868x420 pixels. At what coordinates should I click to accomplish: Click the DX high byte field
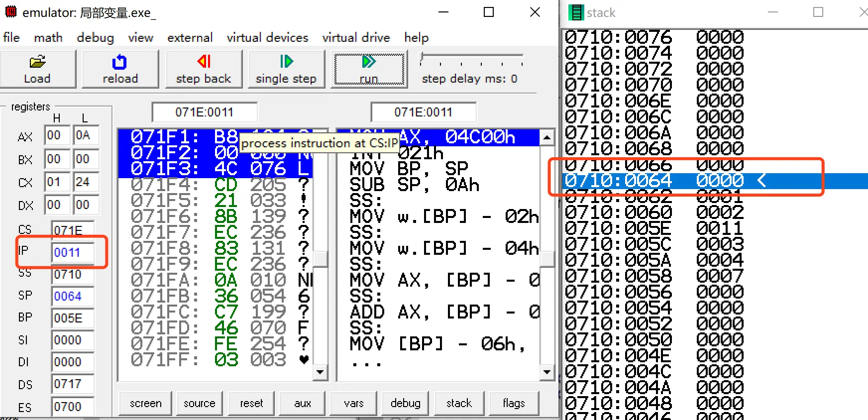pos(56,205)
